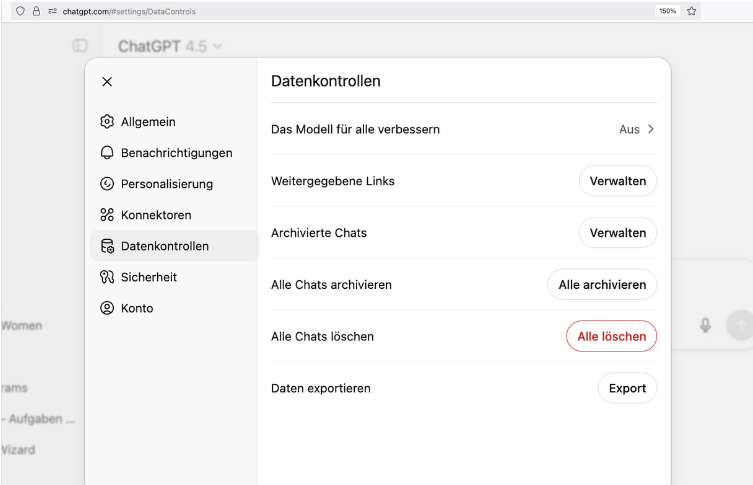Open the Benachrichtigungen settings tab
The width and height of the screenshot is (753, 485).
174,153
